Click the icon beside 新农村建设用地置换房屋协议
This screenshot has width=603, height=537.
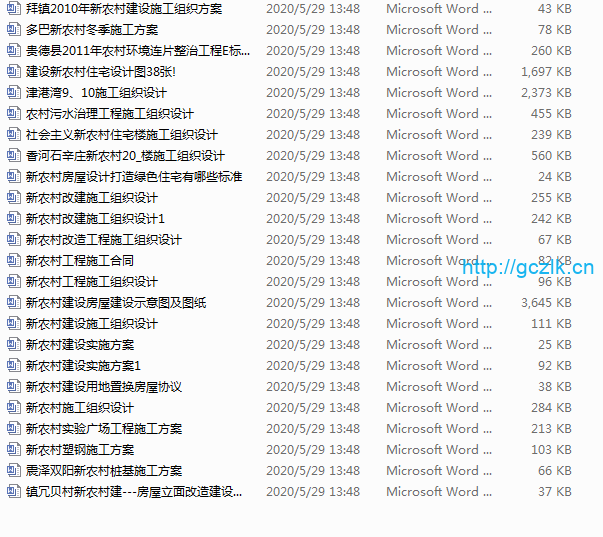tap(14, 387)
